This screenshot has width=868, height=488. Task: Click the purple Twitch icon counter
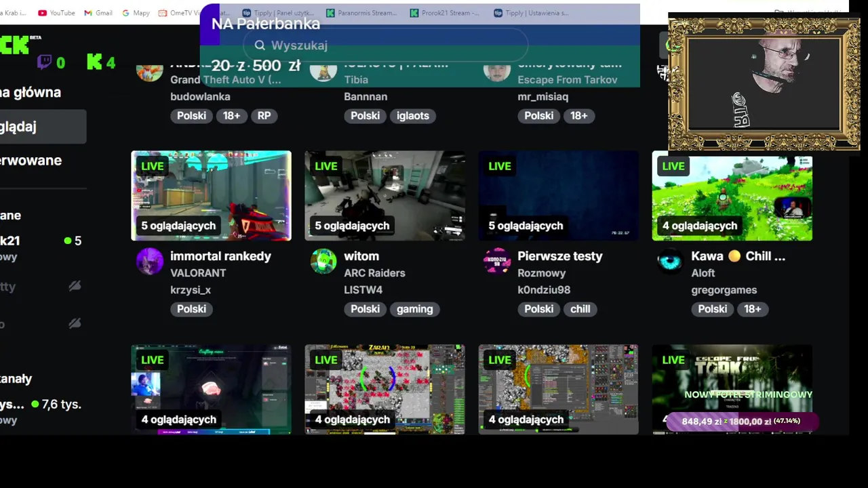point(51,63)
